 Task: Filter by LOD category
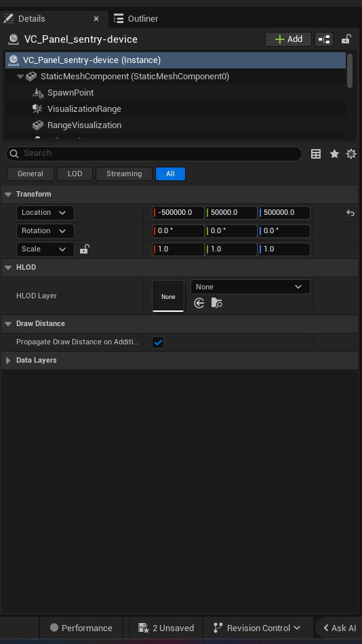pyautogui.click(x=75, y=174)
